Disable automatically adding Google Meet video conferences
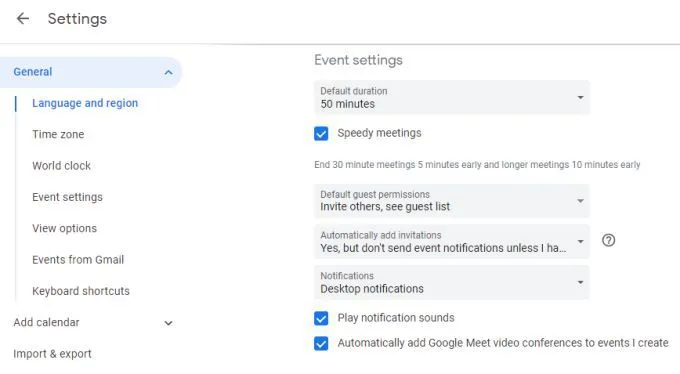This screenshot has width=680, height=374. click(321, 343)
